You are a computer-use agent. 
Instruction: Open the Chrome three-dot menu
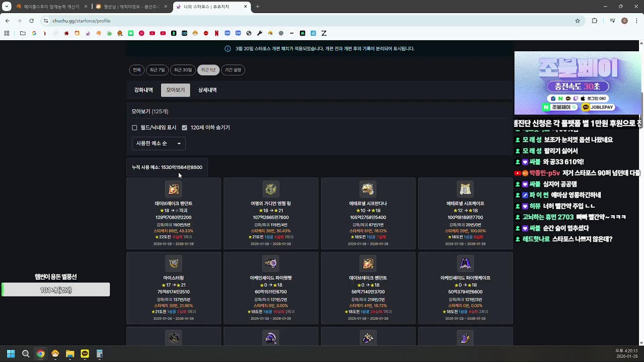tap(636, 21)
